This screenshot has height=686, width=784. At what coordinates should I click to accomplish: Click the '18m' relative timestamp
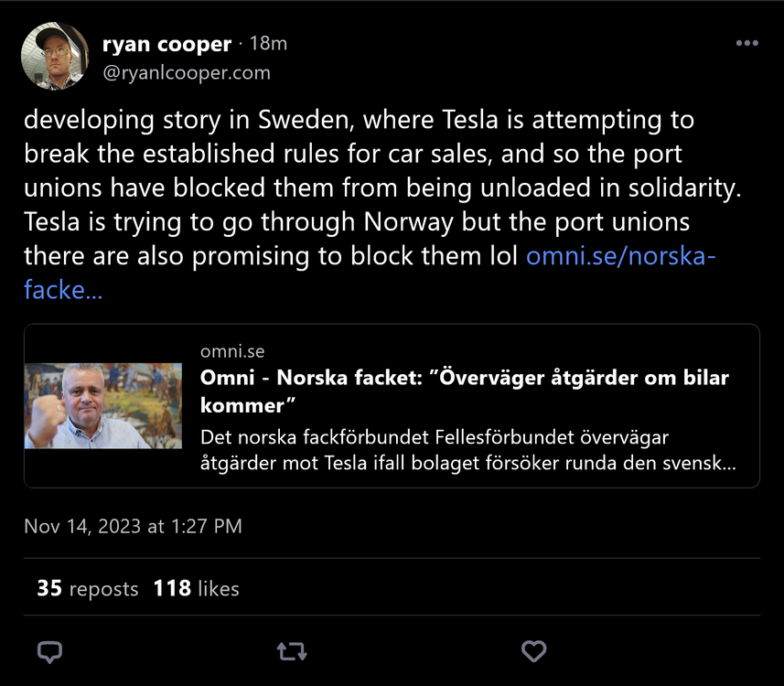point(269,44)
